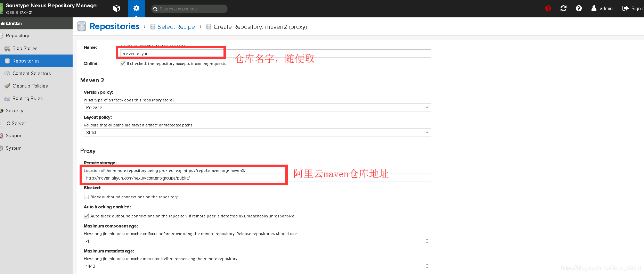Click the Maximum component age spinner arrows
644x274 pixels.
[427, 241]
